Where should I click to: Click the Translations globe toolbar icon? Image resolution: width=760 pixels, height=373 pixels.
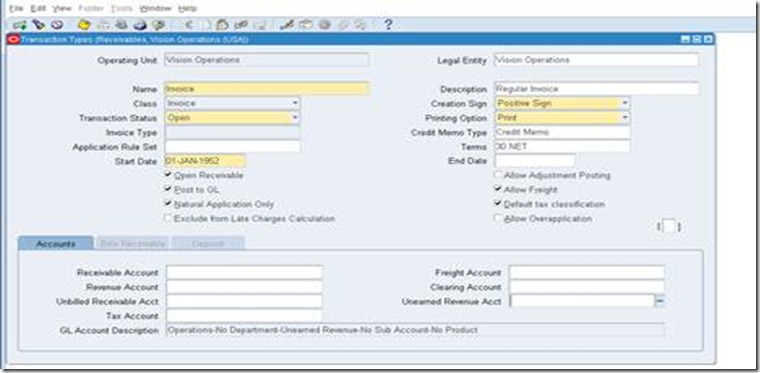point(324,24)
